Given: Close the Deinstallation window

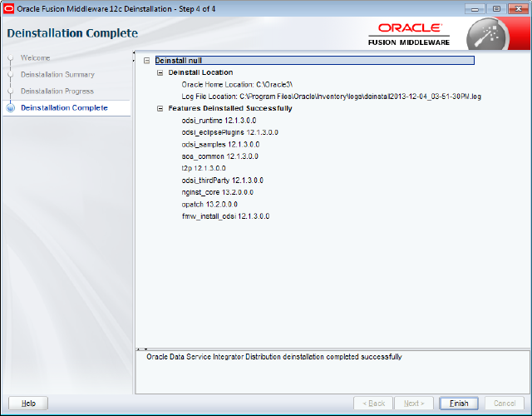Looking at the screenshot, I should (x=519, y=9).
